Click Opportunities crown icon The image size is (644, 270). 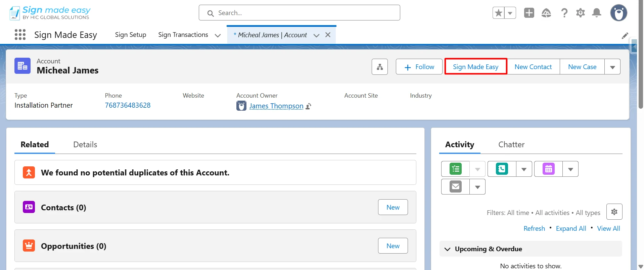click(29, 246)
